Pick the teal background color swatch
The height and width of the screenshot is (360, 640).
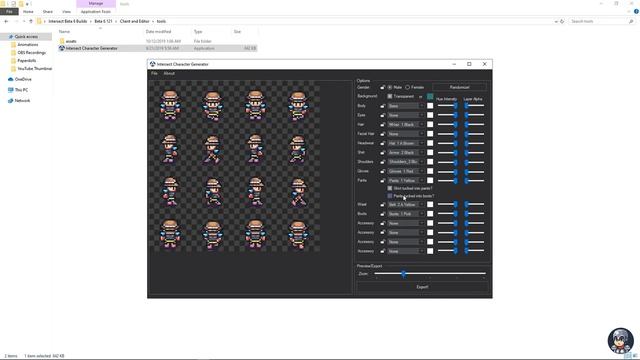[x=430, y=96]
